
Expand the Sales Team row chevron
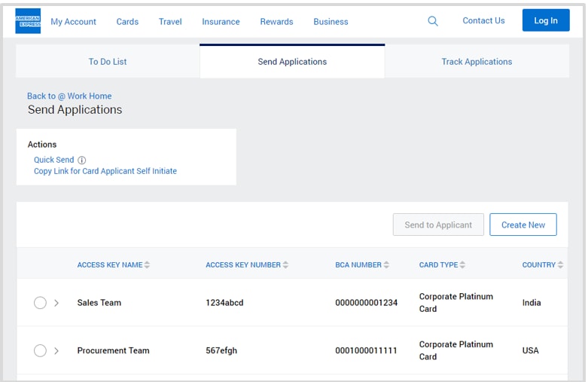(56, 303)
